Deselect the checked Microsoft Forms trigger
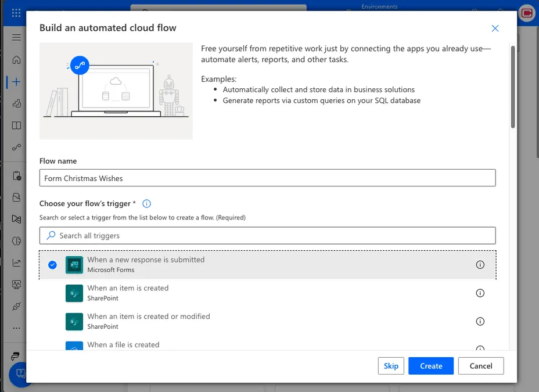The width and height of the screenshot is (539, 392). [x=53, y=265]
